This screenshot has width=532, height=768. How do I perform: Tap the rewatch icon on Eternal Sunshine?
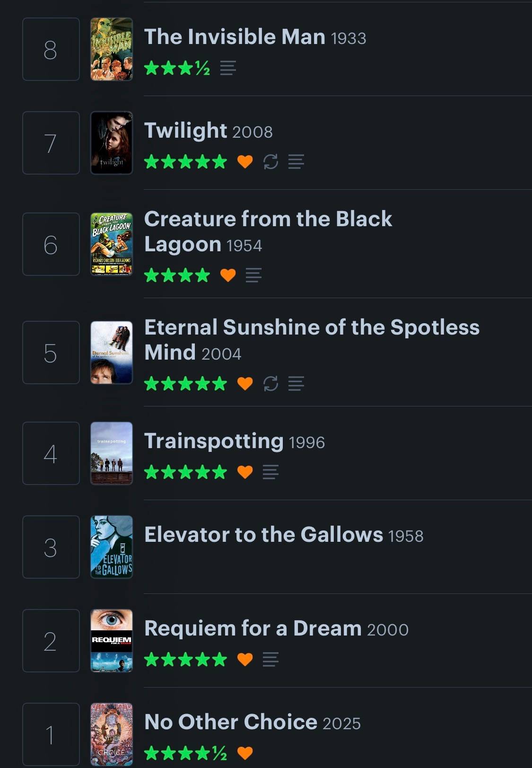point(270,383)
